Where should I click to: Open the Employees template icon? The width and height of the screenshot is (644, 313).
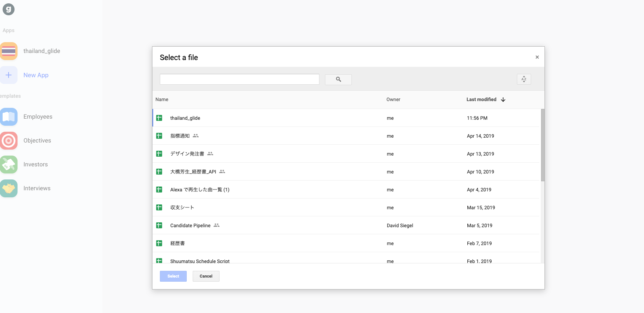tap(9, 117)
